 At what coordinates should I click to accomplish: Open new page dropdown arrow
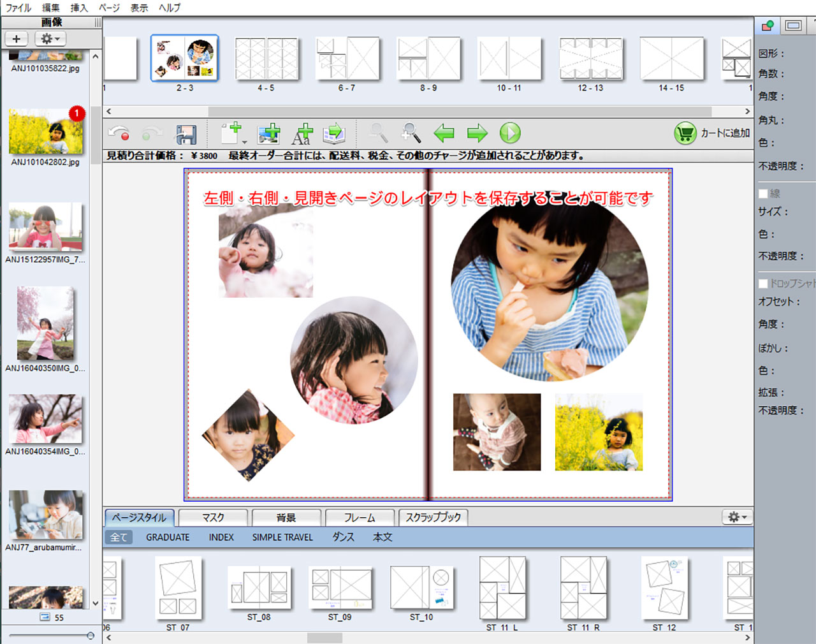244,142
